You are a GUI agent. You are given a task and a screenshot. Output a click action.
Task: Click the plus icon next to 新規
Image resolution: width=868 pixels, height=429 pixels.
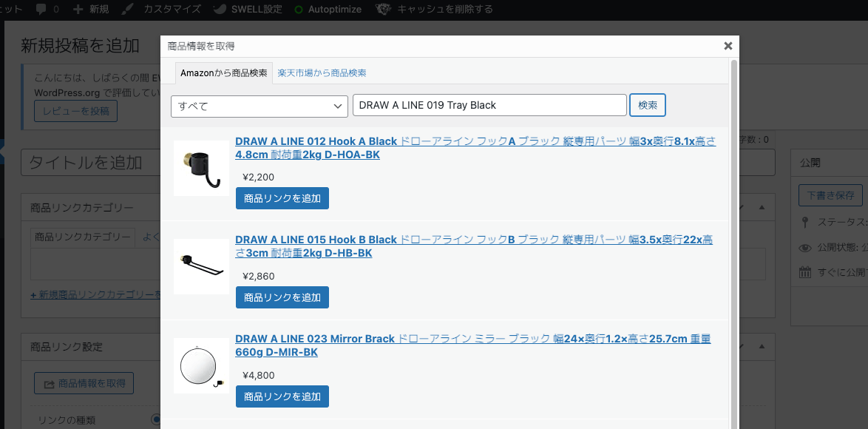[78, 10]
